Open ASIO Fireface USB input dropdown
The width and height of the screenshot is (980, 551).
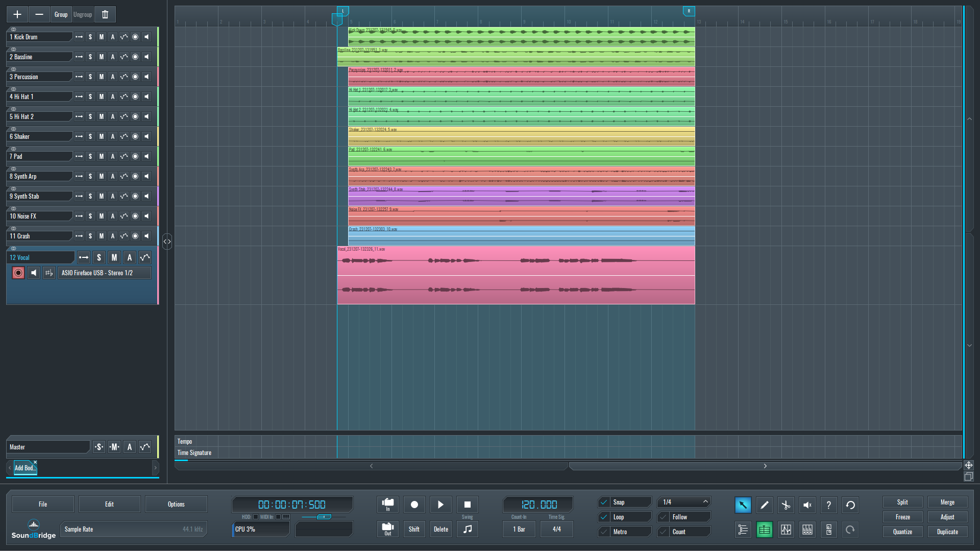coord(105,273)
